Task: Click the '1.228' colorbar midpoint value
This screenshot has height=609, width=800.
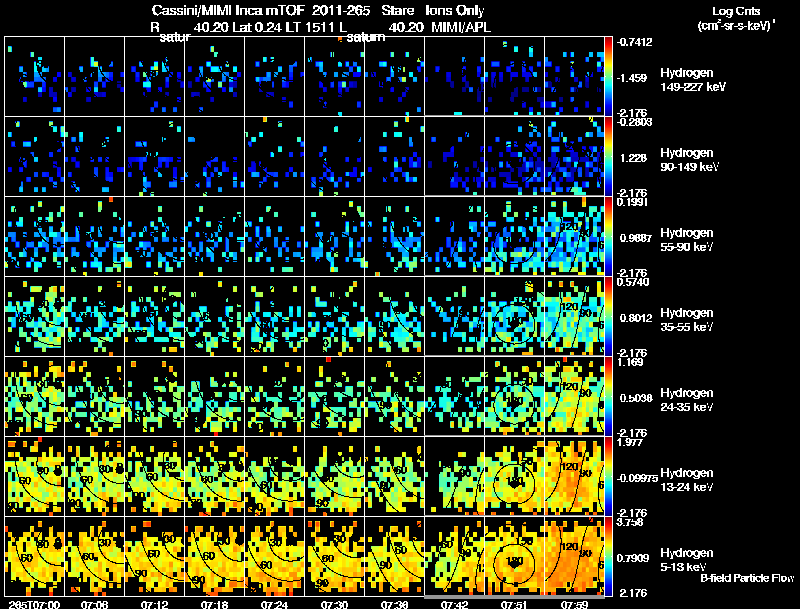Action: pyautogui.click(x=633, y=158)
